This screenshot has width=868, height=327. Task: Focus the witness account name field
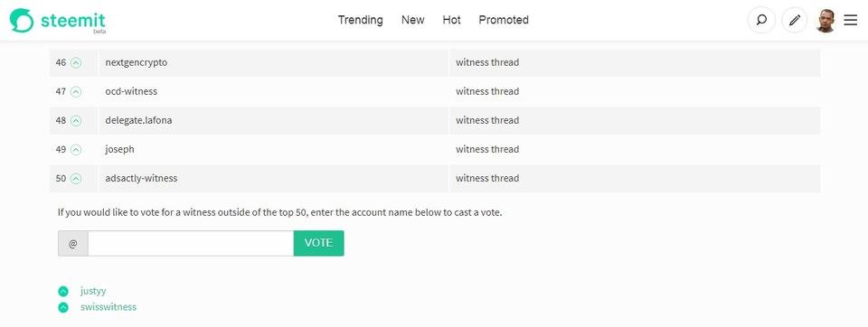point(191,243)
